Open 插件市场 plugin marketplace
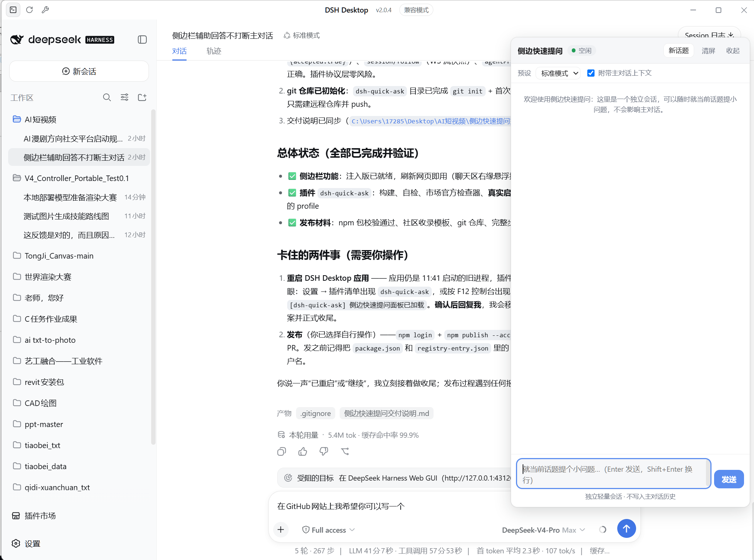The height and width of the screenshot is (560, 754). 34,516
